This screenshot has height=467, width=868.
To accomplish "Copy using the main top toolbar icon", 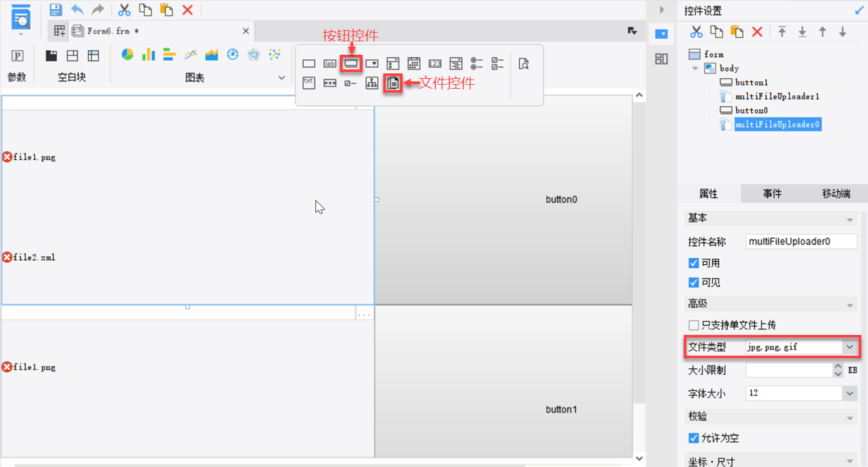I will pyautogui.click(x=145, y=9).
